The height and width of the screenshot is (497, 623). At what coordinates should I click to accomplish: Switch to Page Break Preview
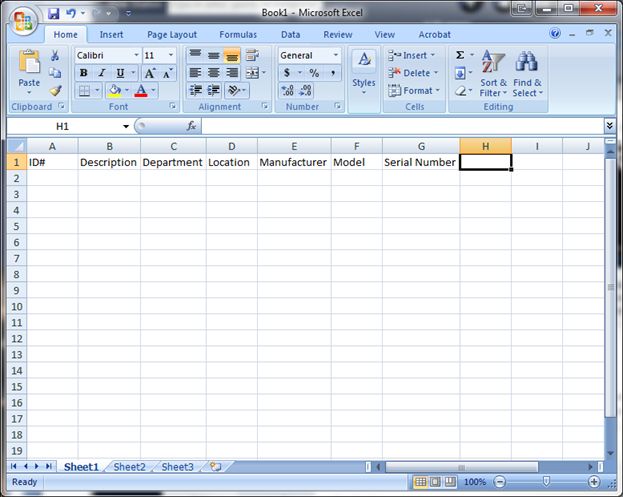point(450,482)
